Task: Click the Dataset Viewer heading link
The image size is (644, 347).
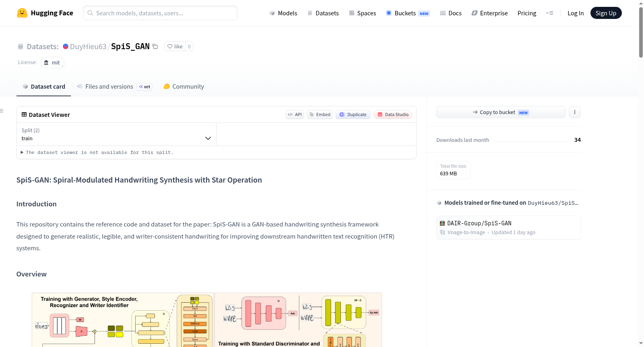Action: point(46,115)
